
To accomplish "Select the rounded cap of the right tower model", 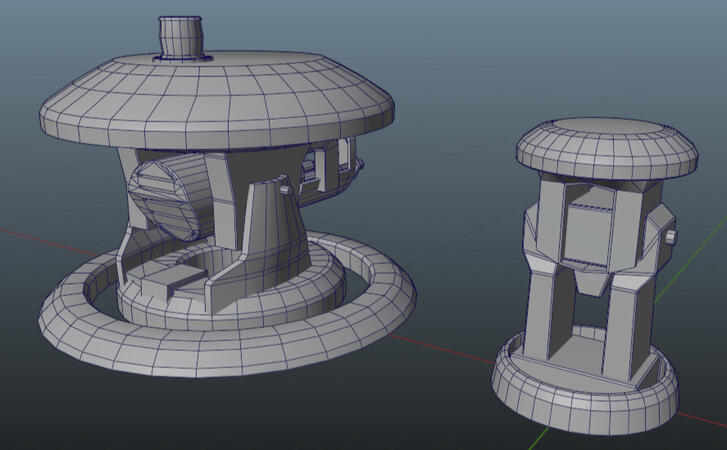I will [x=607, y=148].
